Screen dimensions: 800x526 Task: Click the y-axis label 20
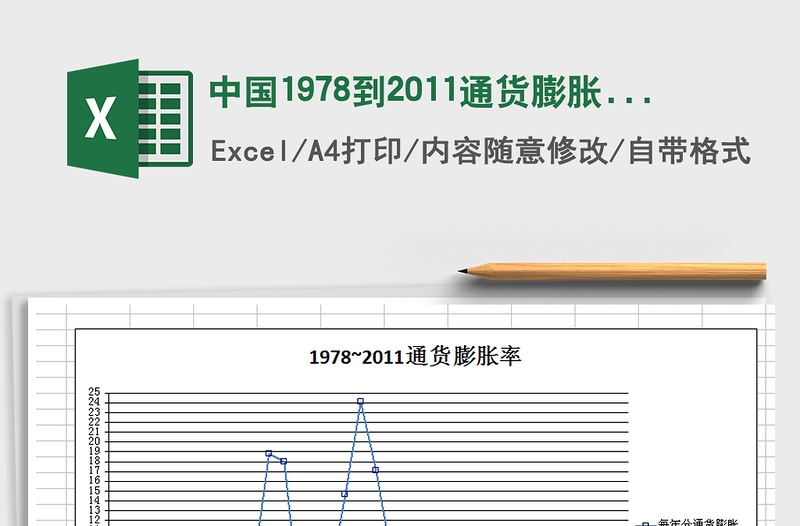click(x=94, y=441)
